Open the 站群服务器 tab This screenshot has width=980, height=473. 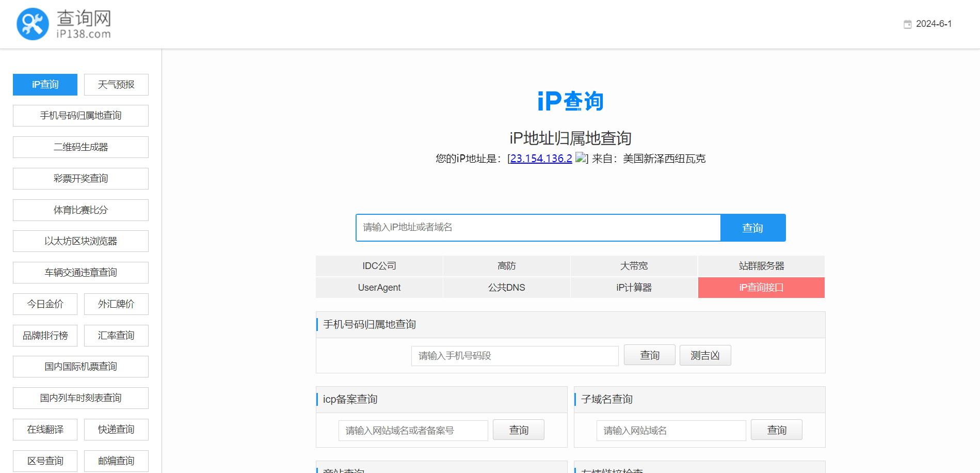pos(761,266)
